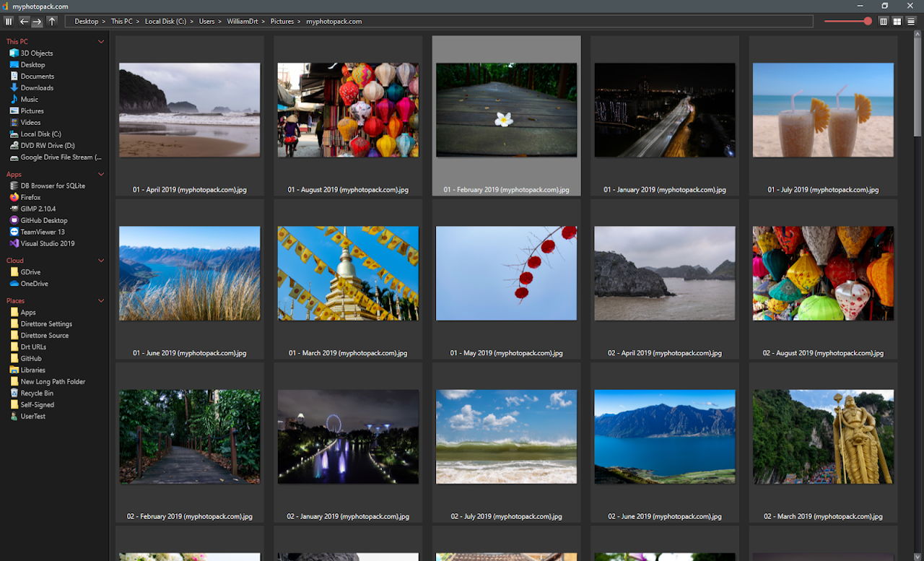The width and height of the screenshot is (924, 561).
Task: Collapse the This PC section
Action: coord(101,42)
